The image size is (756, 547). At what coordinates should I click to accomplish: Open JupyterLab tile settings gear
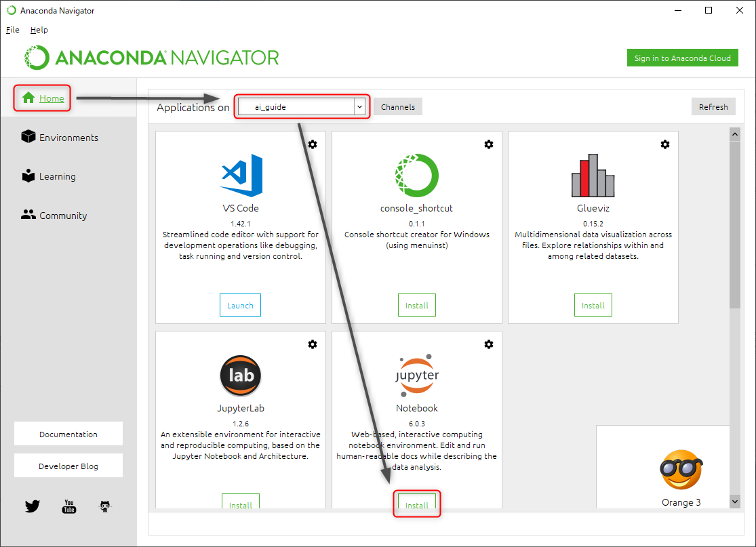[x=313, y=344]
